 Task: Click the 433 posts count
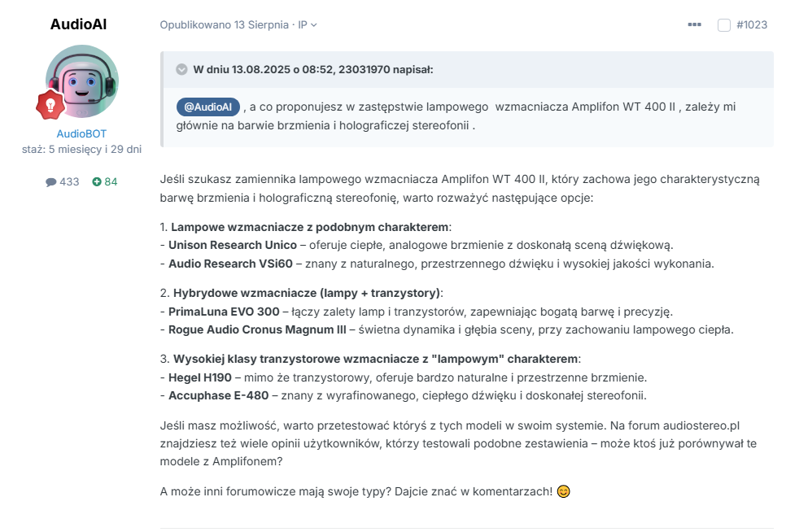tap(69, 181)
